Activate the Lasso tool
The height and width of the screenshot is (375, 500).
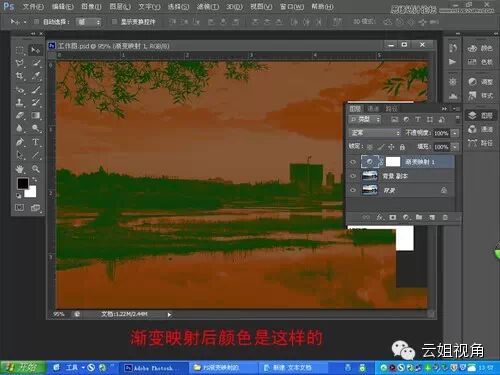[20, 63]
